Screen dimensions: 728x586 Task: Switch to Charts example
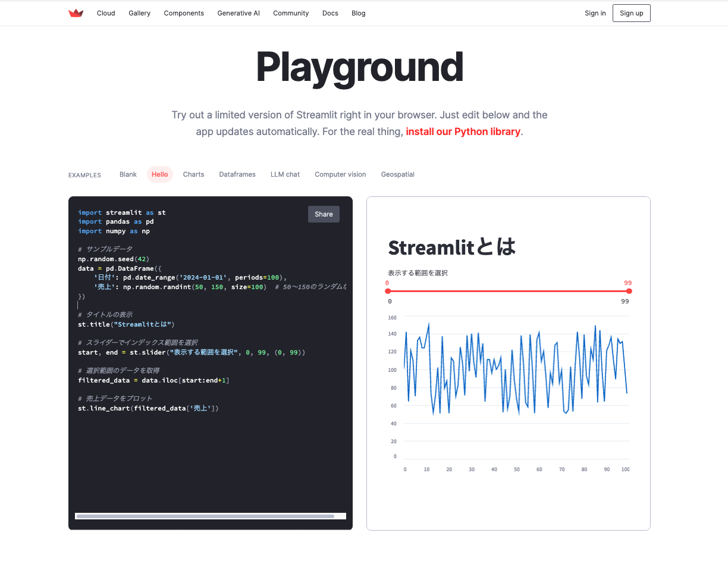pyautogui.click(x=193, y=174)
